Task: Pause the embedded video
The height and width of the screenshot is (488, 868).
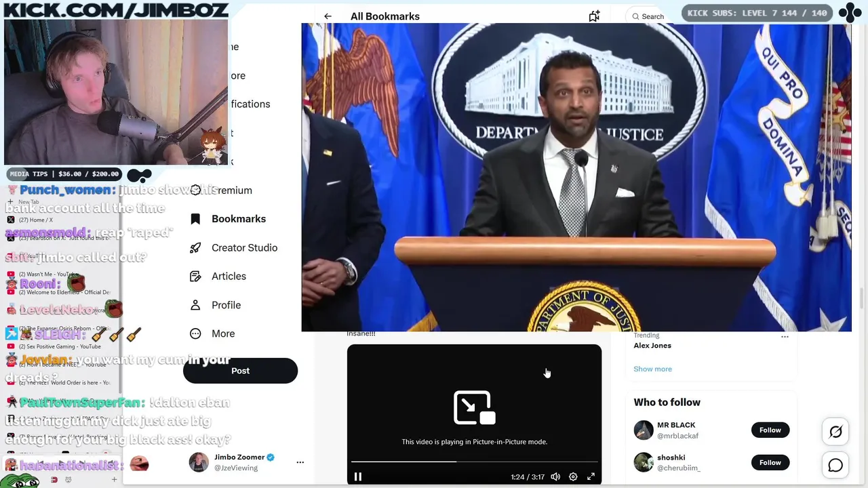Action: click(x=358, y=476)
